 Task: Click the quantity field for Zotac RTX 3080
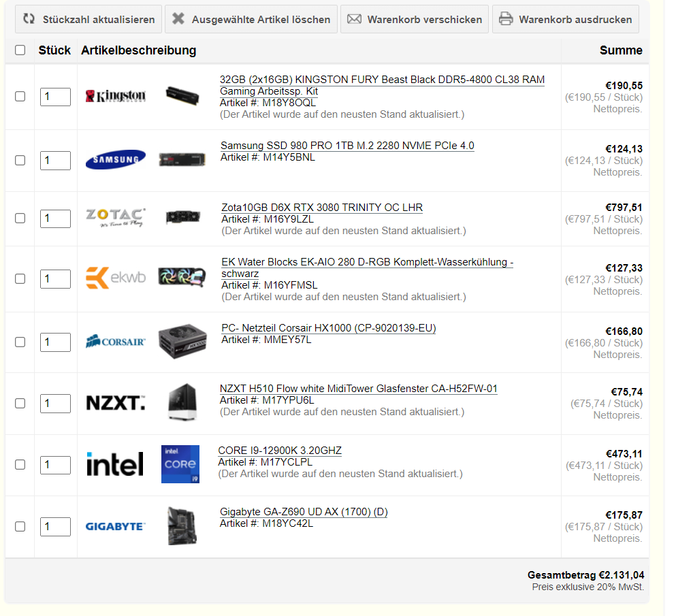[x=55, y=218]
